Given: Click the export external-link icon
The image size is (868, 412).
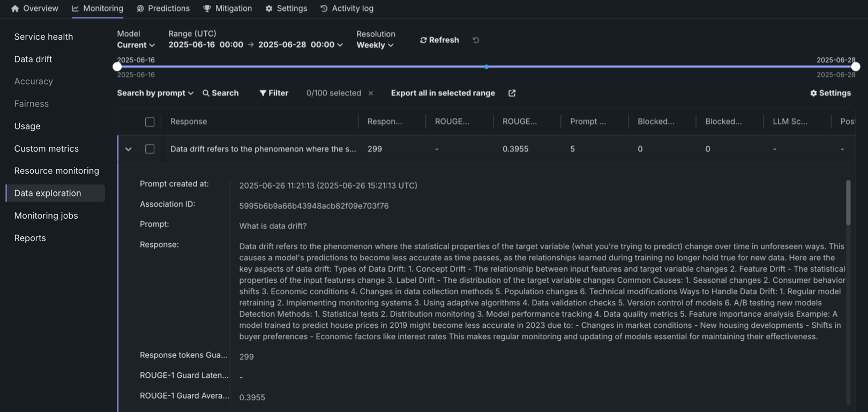Looking at the screenshot, I should click(512, 93).
